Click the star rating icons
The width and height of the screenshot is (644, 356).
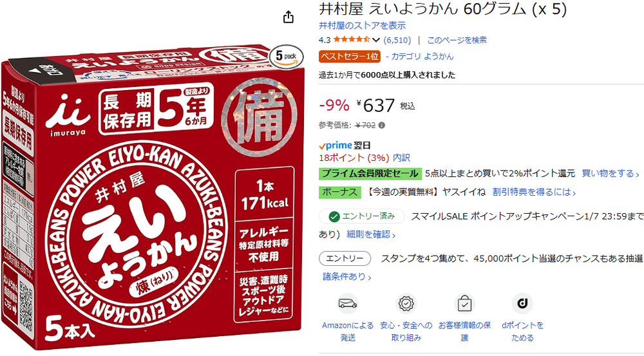click(x=352, y=40)
